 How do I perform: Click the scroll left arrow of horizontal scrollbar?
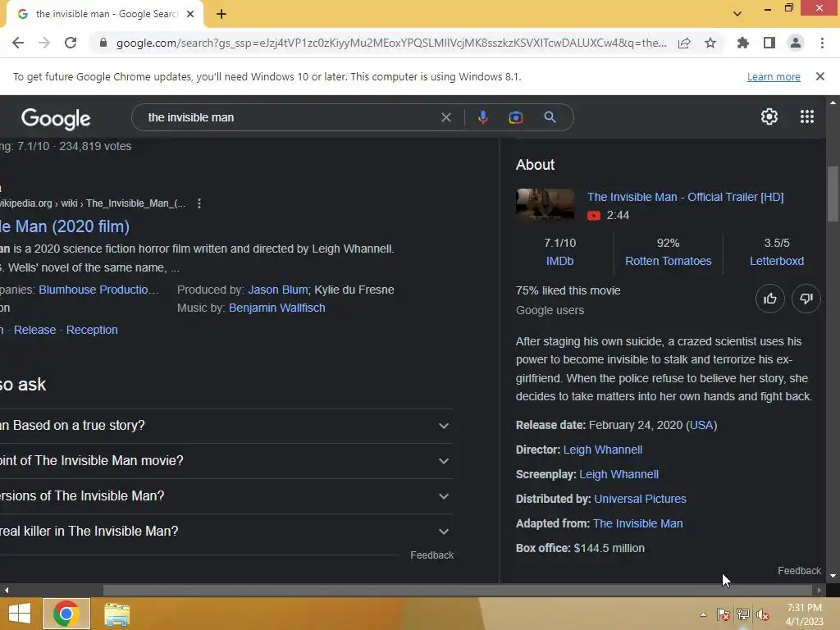pos(6,590)
